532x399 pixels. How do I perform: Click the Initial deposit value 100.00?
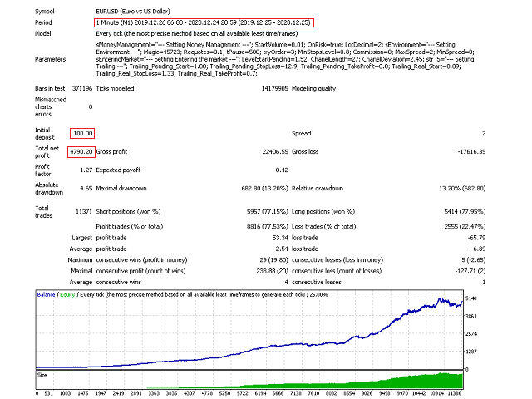83,133
